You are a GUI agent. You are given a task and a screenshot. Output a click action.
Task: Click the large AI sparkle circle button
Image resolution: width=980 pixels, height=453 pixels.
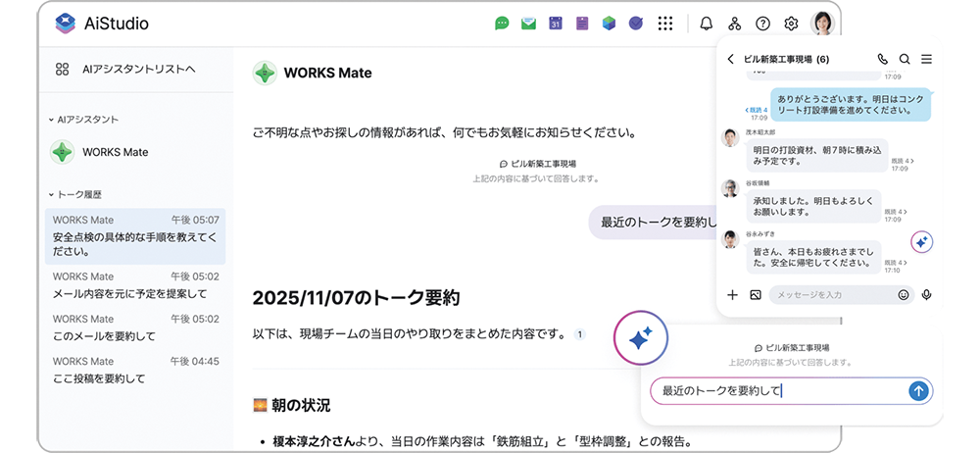tap(641, 340)
